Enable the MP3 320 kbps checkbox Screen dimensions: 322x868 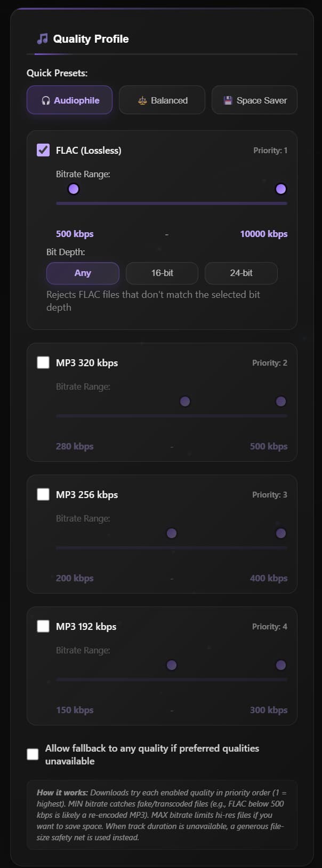pyautogui.click(x=43, y=362)
